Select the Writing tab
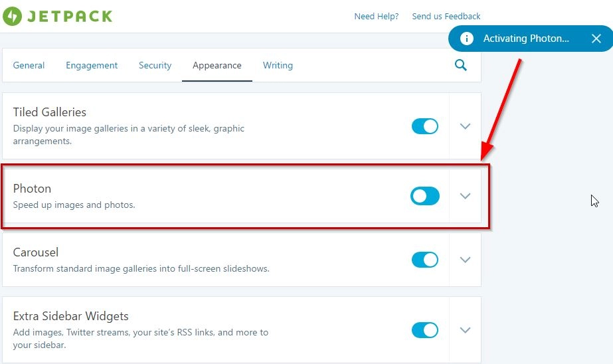Screen dimensions: 613x364 click(278, 65)
